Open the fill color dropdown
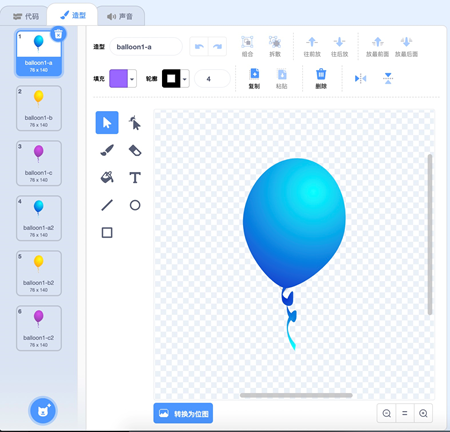This screenshot has height=432, width=450. point(132,79)
